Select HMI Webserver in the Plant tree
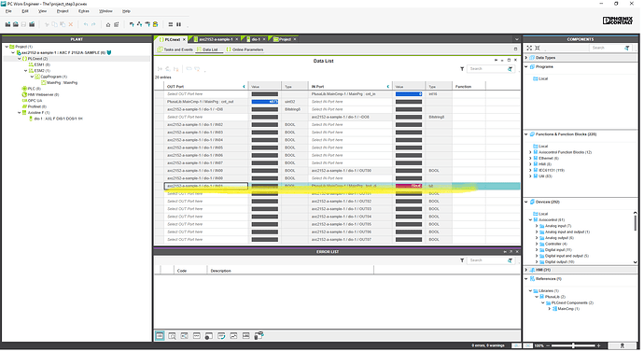Screen dimensions: 644x351 40,94
